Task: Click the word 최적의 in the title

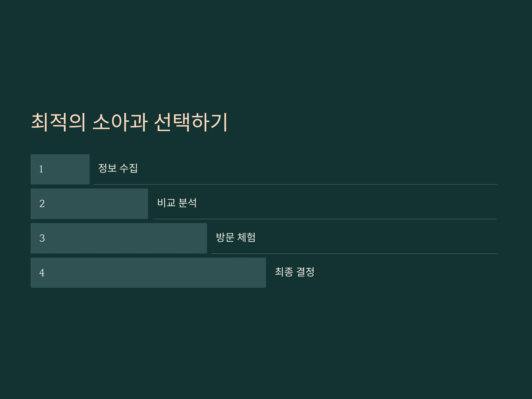Action: tap(59, 122)
